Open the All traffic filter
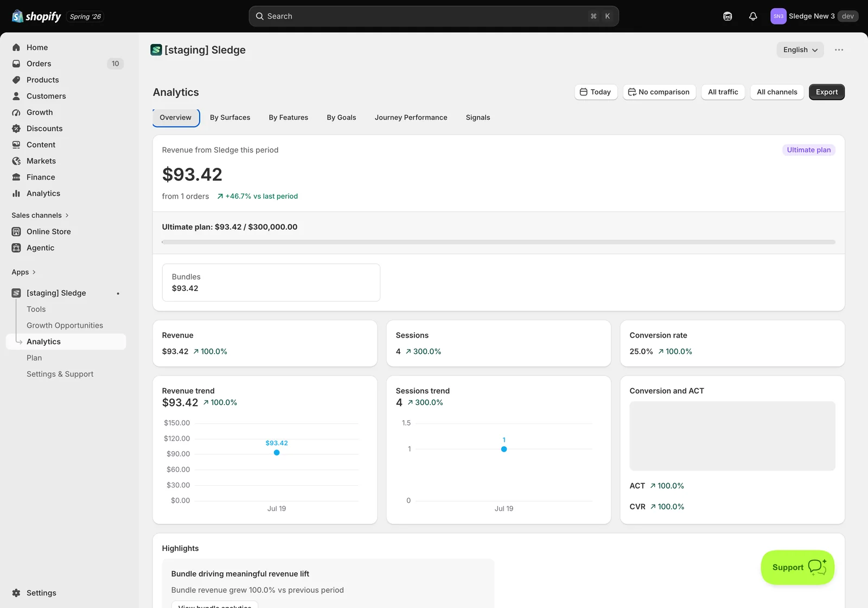Screen dimensions: 868x608 click(x=723, y=92)
